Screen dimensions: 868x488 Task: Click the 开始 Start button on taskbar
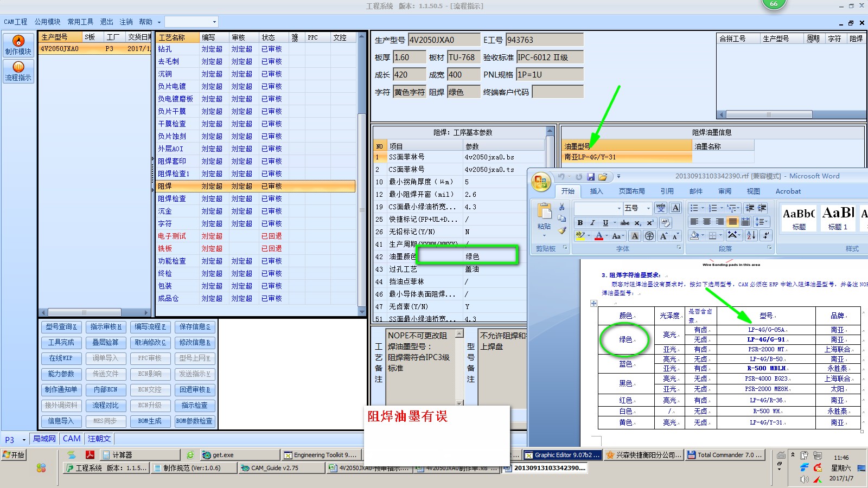tap(14, 455)
